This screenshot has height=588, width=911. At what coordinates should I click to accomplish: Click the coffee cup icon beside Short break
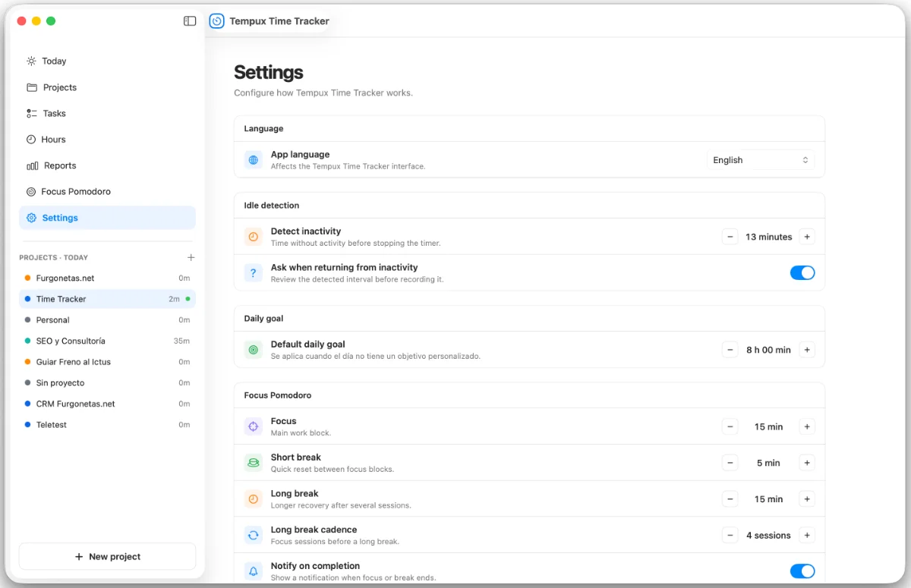[x=254, y=463]
